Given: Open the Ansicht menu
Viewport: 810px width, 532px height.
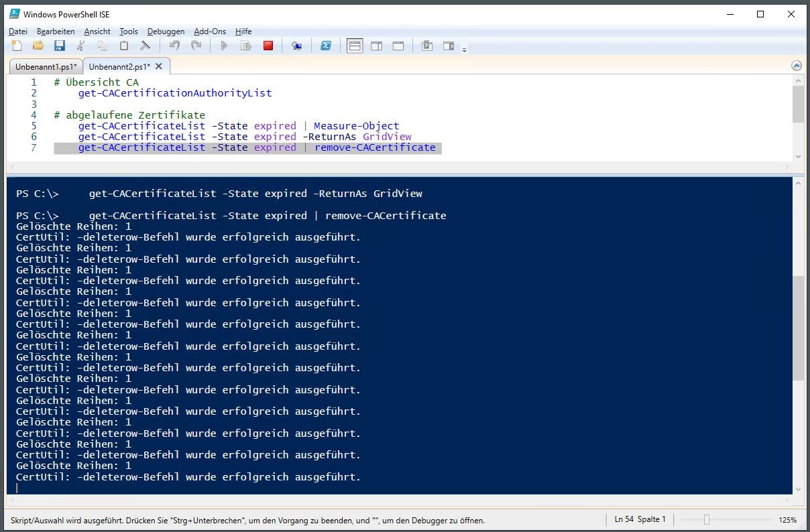Looking at the screenshot, I should point(97,31).
